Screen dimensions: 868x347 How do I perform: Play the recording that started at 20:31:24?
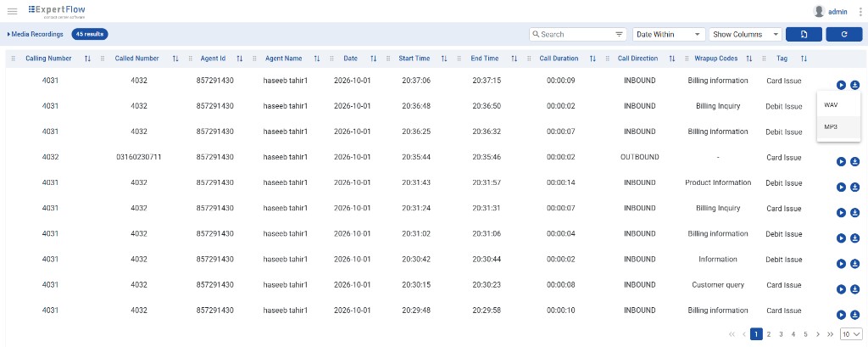coord(841,212)
